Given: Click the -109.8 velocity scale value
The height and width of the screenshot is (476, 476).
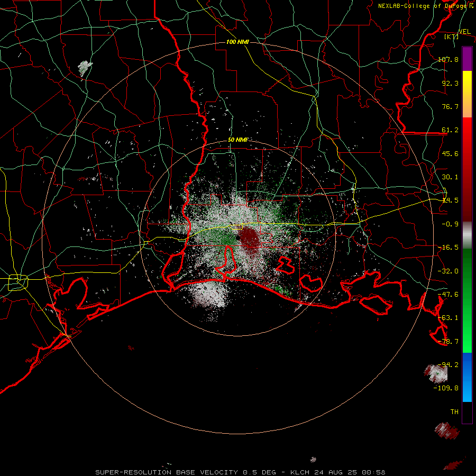Looking at the screenshot, I should coord(446,388).
